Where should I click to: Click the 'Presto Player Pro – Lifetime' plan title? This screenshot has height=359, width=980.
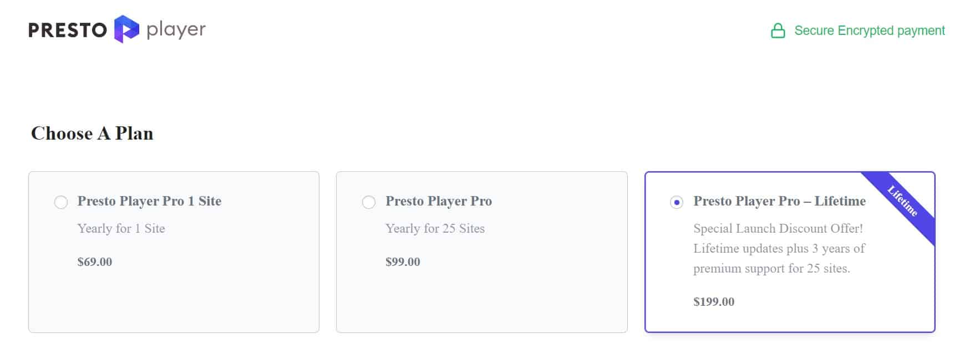point(779,201)
